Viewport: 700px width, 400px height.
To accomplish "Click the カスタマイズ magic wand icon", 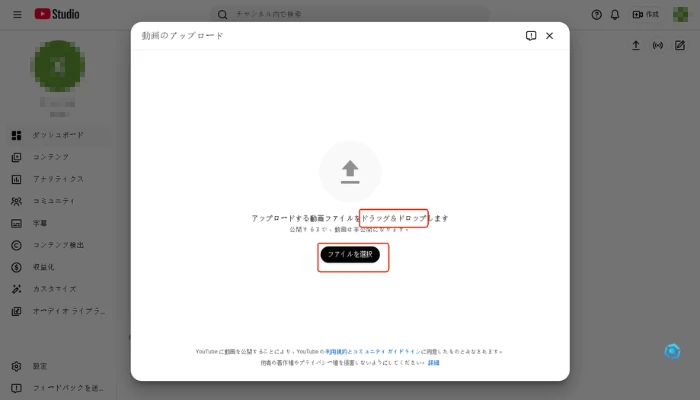I will coord(17,289).
